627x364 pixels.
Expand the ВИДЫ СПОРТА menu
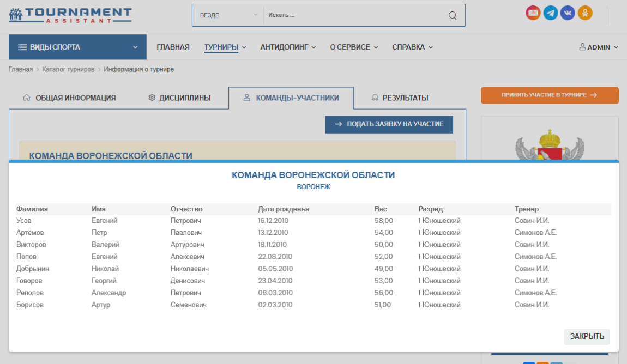[x=77, y=47]
